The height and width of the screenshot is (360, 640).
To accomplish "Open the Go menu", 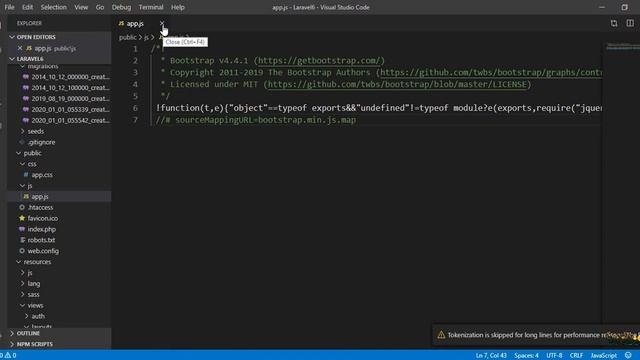I will click(100, 7).
